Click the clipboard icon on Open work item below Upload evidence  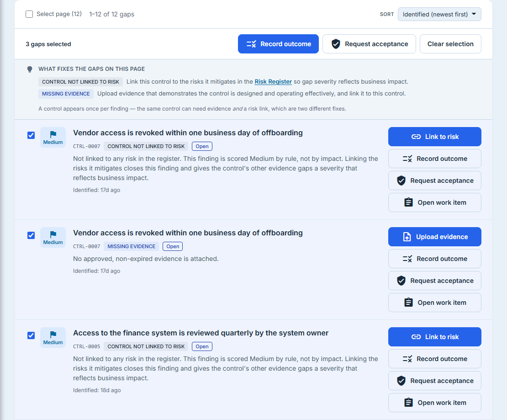click(408, 303)
